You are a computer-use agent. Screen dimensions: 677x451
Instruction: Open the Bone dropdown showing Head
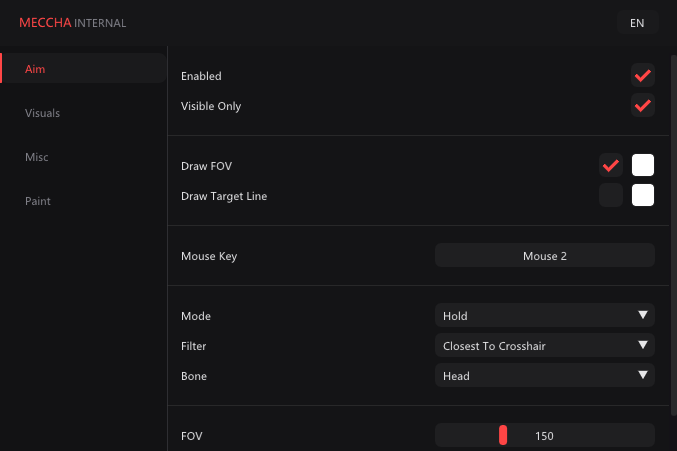(x=544, y=375)
